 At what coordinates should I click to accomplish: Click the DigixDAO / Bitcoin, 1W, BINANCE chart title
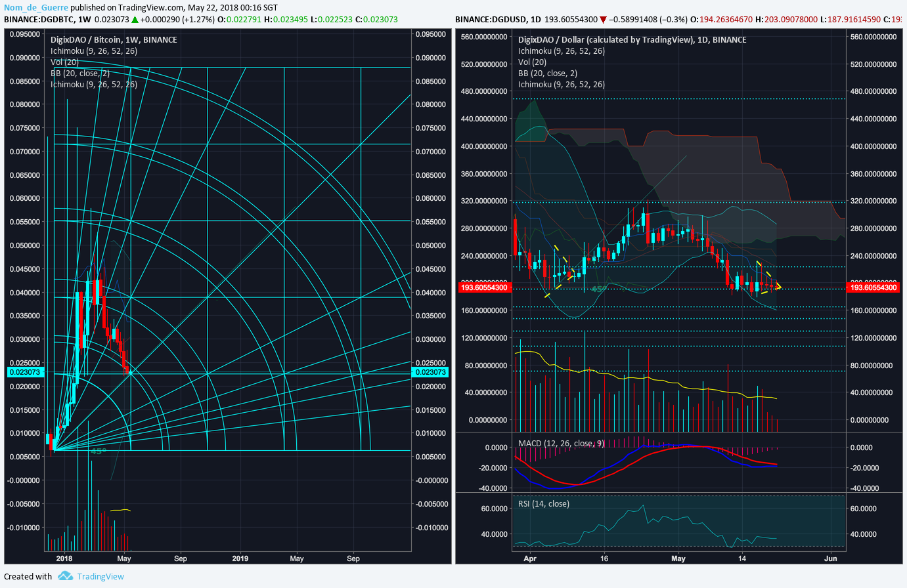click(114, 39)
